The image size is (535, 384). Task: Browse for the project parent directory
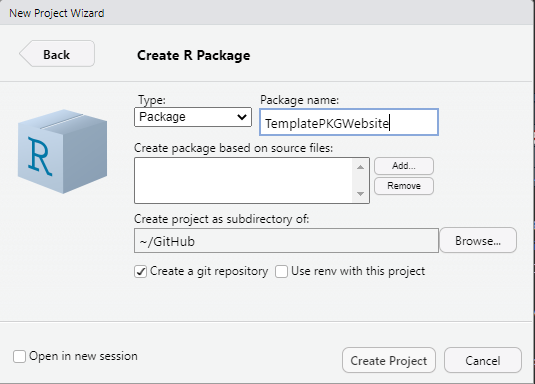point(478,240)
